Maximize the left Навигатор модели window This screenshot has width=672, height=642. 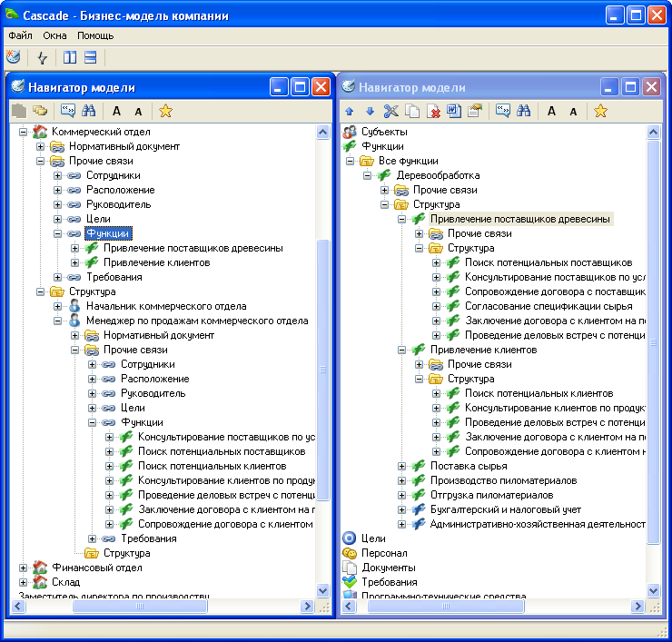tap(300, 87)
